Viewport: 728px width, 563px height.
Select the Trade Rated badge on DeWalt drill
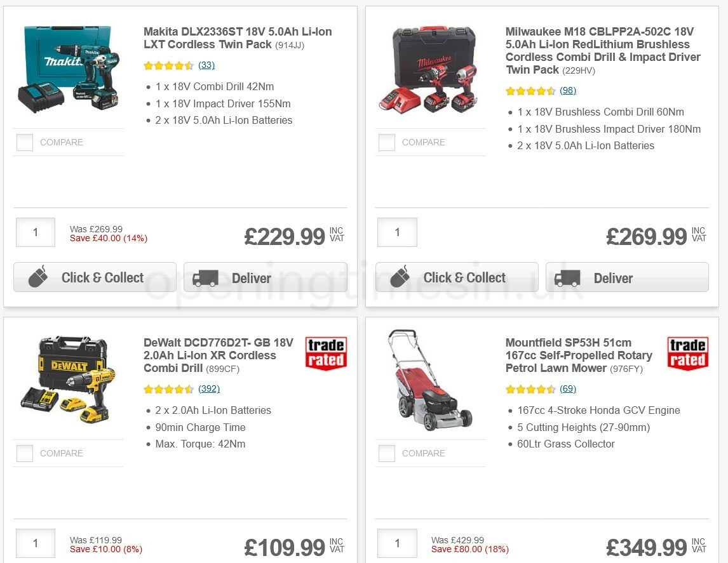326,354
